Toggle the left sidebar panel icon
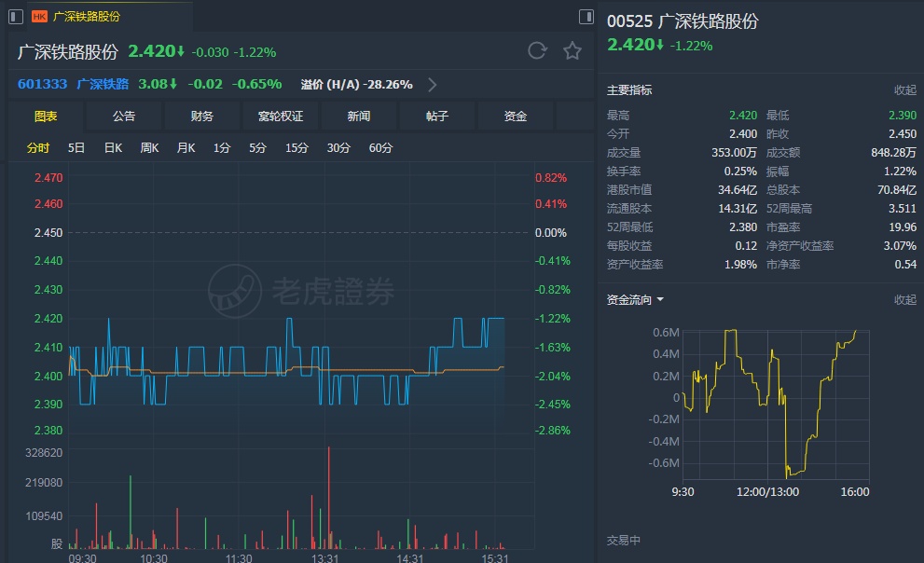This screenshot has width=924, height=563. [x=16, y=17]
